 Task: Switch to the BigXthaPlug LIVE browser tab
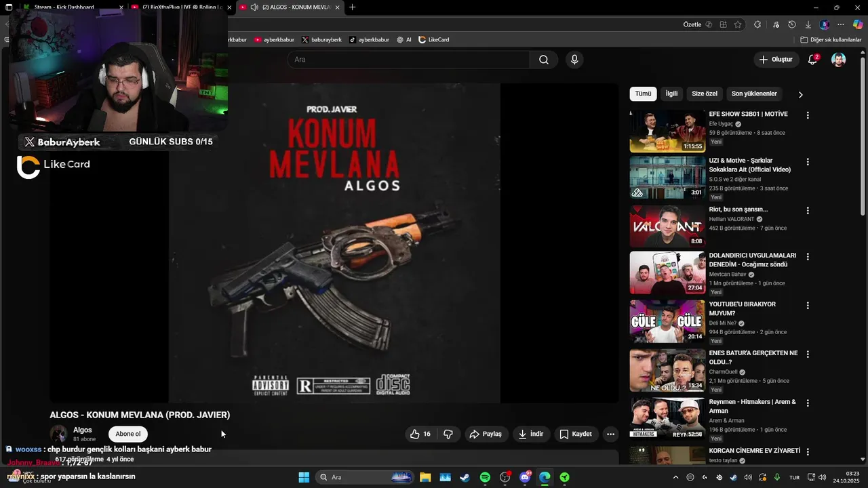tap(180, 7)
